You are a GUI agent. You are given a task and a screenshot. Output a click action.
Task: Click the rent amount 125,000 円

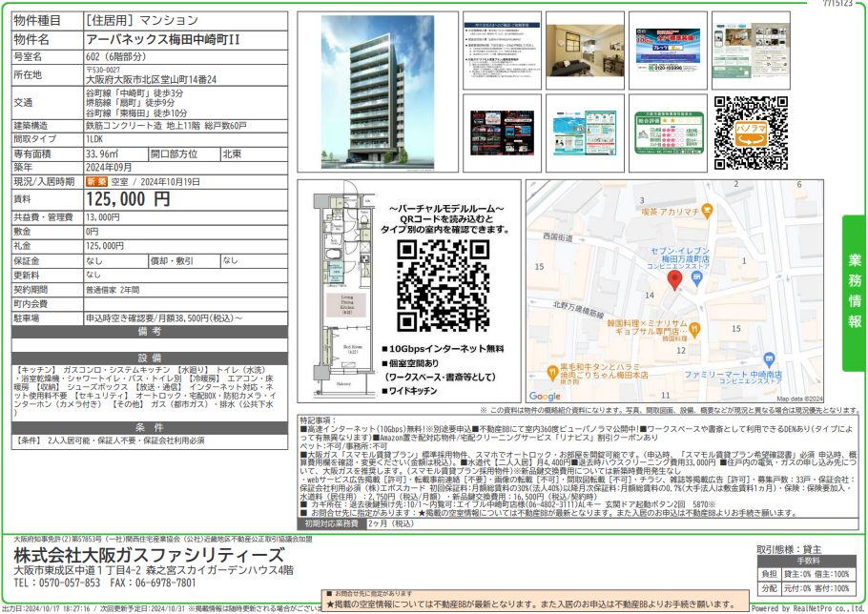128,199
